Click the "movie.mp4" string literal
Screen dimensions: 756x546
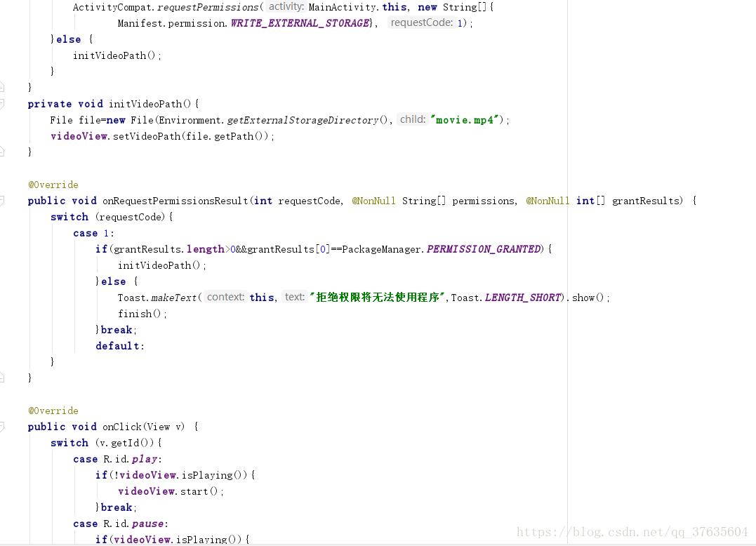click(464, 120)
